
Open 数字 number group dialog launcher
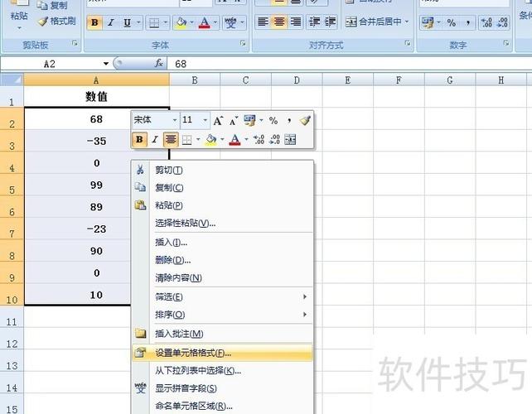(x=506, y=43)
